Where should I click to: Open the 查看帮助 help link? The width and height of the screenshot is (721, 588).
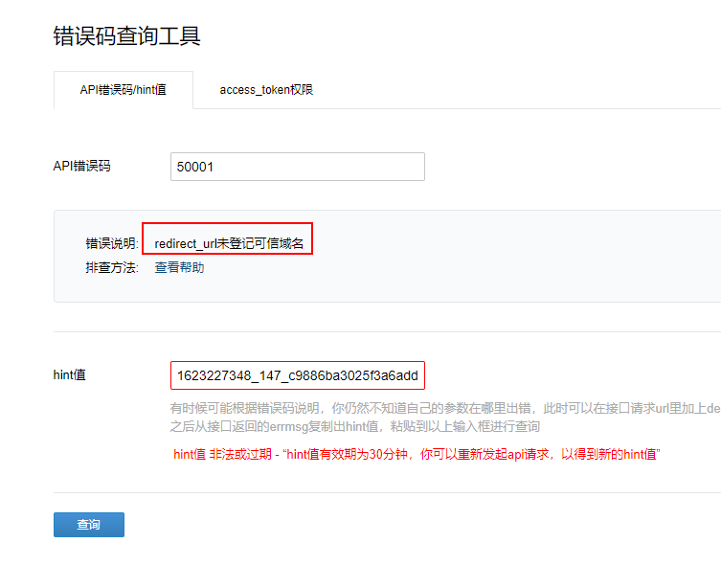point(179,267)
